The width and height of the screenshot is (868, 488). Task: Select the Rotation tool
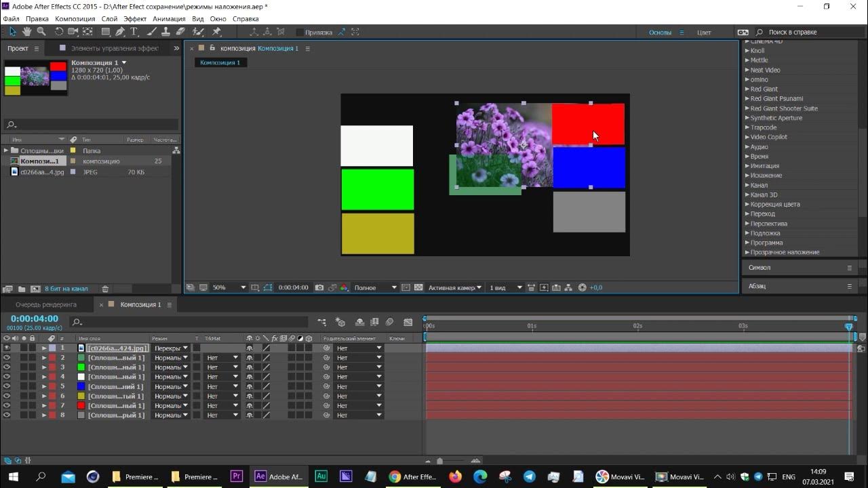tap(59, 32)
